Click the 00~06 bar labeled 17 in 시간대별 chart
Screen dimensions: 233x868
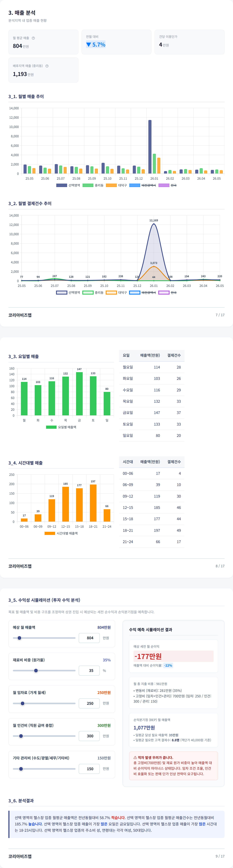pos(24,520)
